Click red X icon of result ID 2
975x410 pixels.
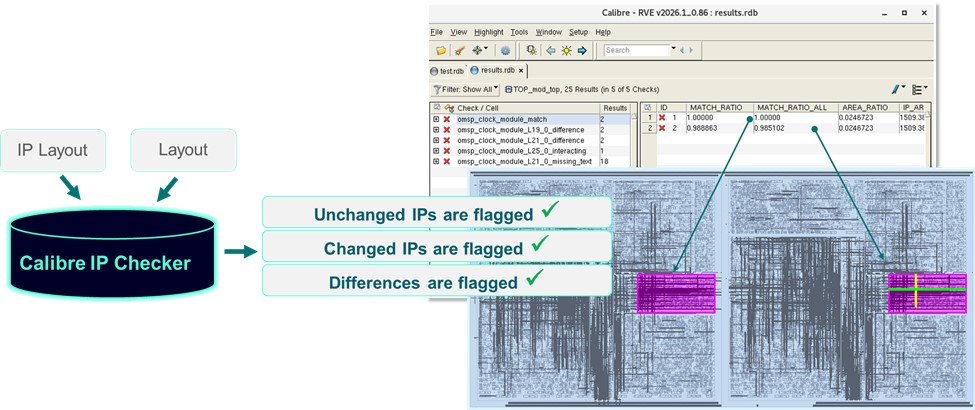pos(662,128)
